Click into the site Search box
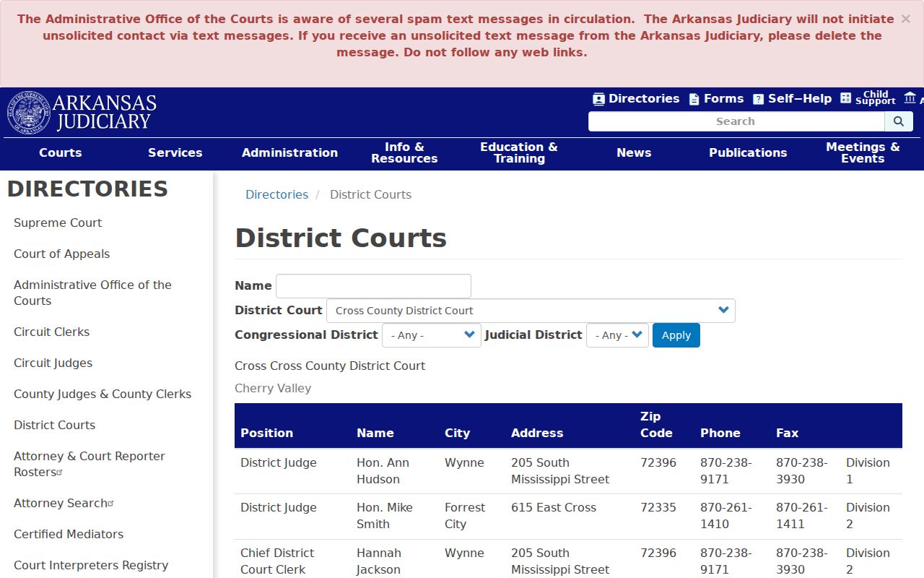The width and height of the screenshot is (924, 578). (x=736, y=121)
